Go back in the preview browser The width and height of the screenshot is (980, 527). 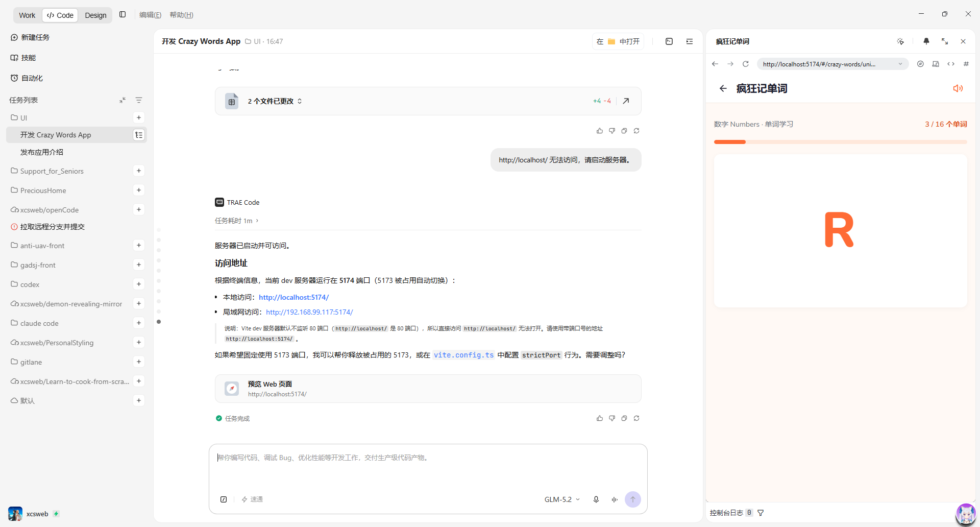click(715, 64)
